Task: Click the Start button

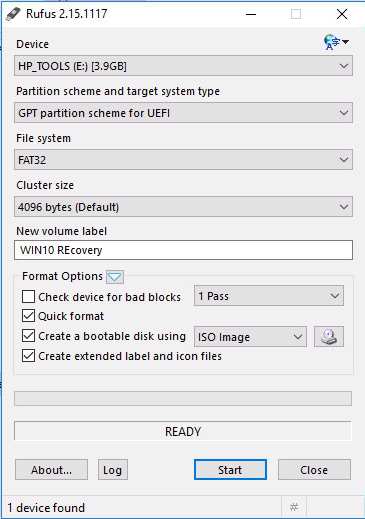Action: coord(230,470)
